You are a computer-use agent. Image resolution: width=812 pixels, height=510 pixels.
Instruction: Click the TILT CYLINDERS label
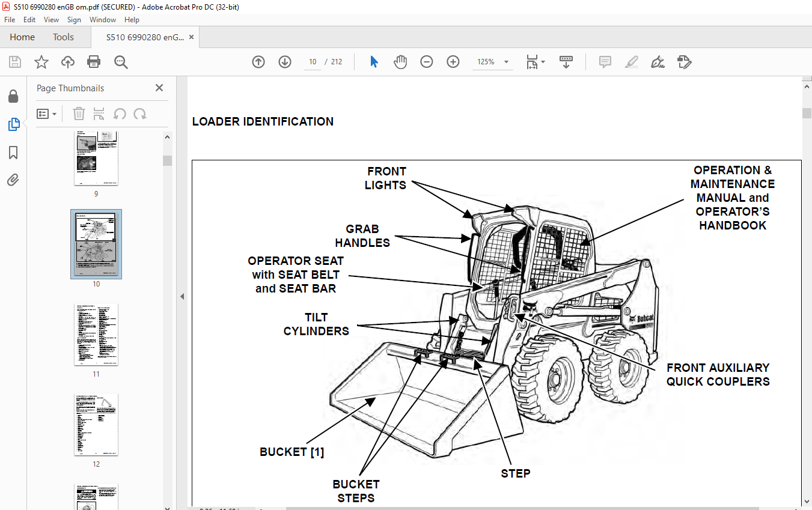[x=316, y=324]
